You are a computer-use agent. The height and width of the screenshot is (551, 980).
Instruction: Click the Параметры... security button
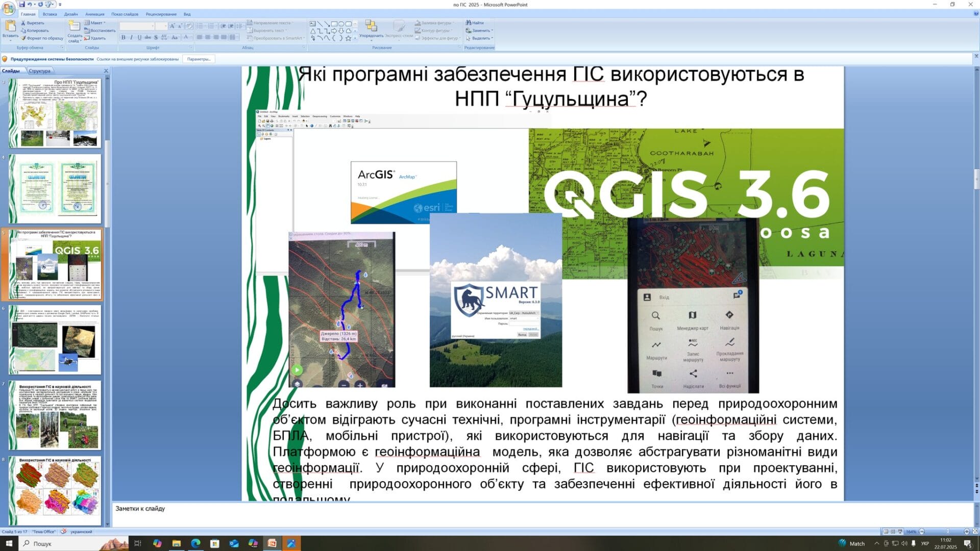(x=199, y=59)
